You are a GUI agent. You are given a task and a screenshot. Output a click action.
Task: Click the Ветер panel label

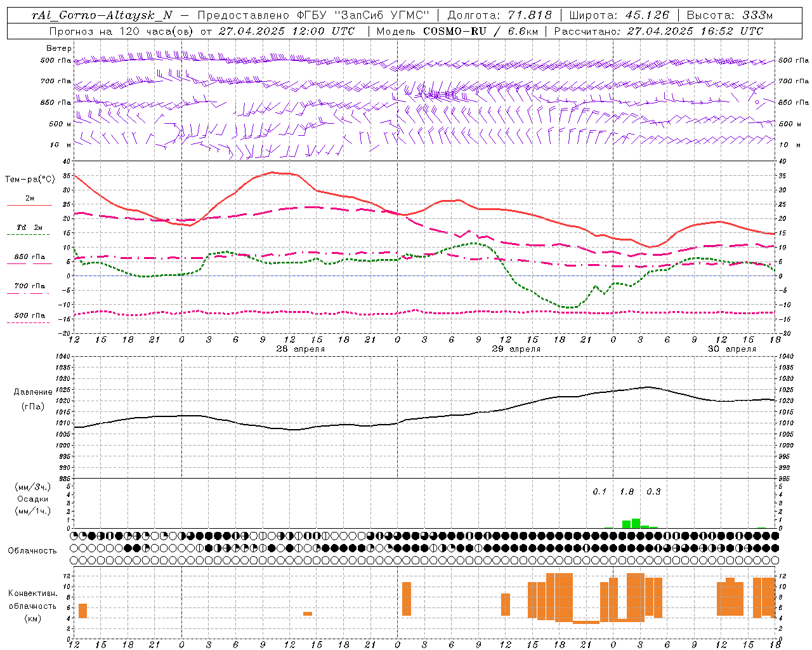coord(59,48)
